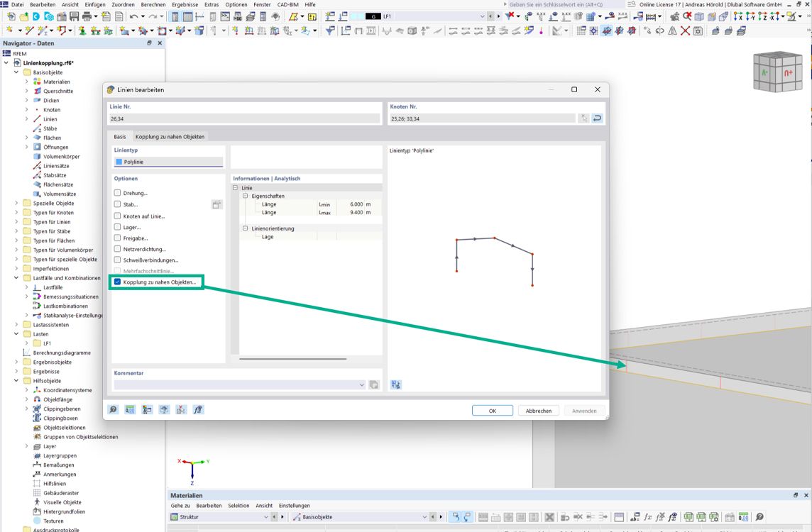The image size is (812, 532).
Task: Select Hilfslinien in the Navigator tree
Action: tap(55, 483)
